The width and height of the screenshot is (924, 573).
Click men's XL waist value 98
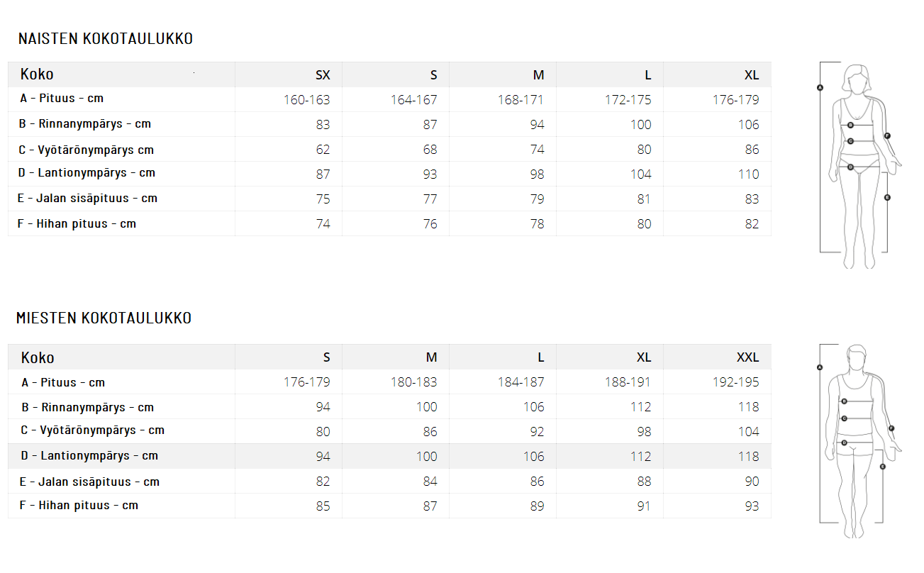[643, 432]
